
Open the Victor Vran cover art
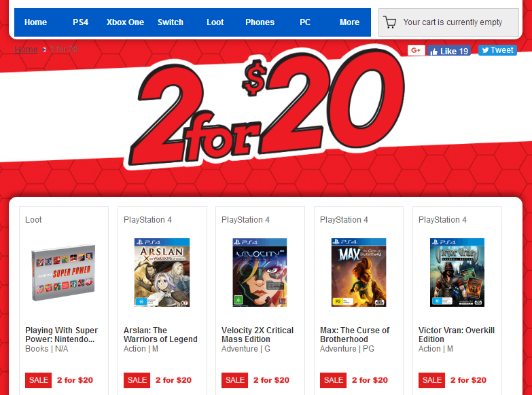(x=457, y=272)
